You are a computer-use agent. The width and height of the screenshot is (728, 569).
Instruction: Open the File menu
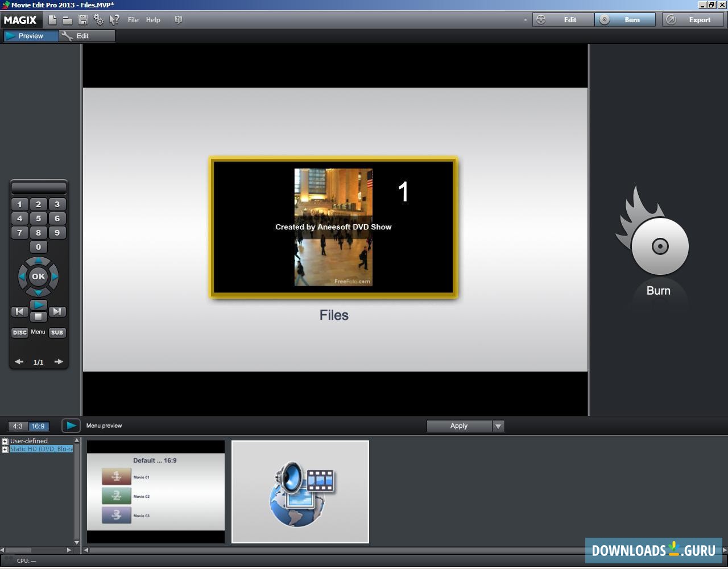click(x=133, y=19)
